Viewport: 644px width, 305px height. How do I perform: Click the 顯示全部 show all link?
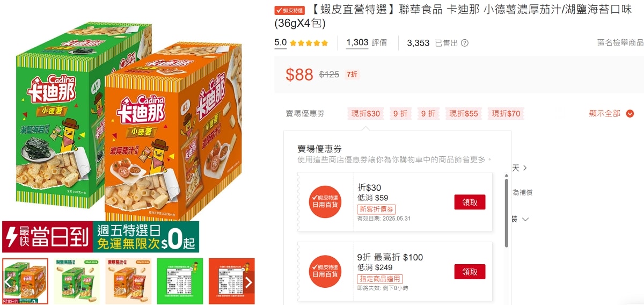pyautogui.click(x=605, y=113)
